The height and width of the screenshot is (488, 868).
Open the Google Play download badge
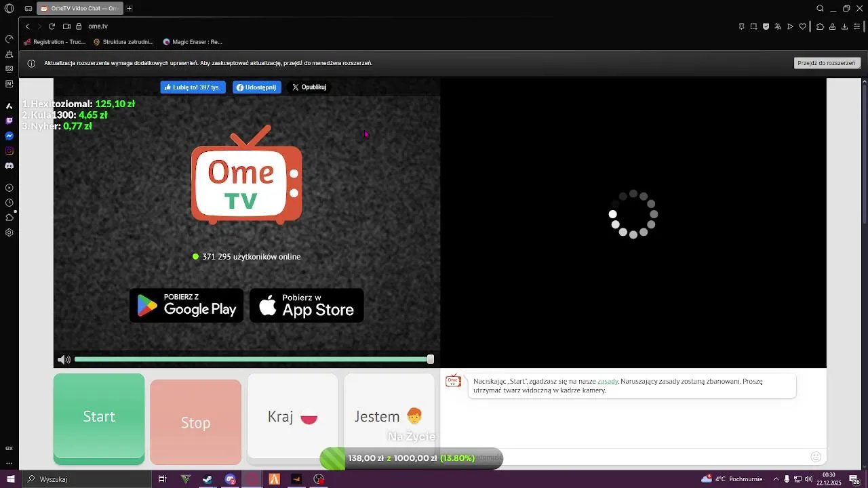[x=186, y=306]
